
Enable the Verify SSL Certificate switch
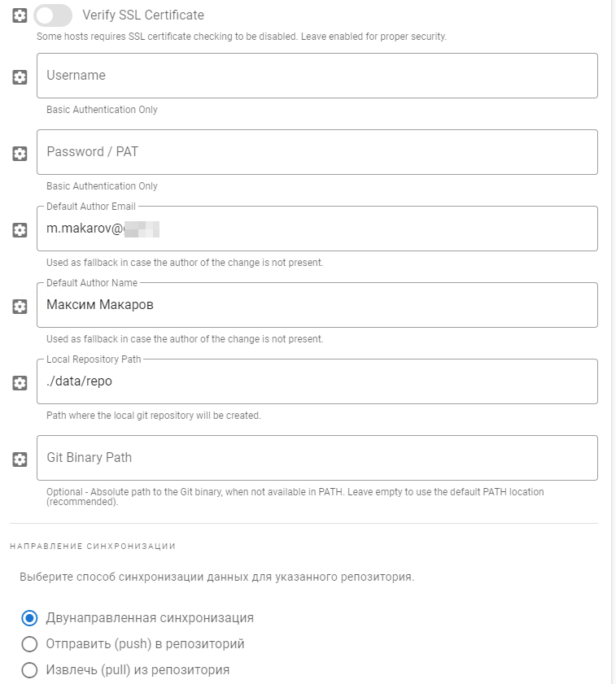[x=54, y=15]
